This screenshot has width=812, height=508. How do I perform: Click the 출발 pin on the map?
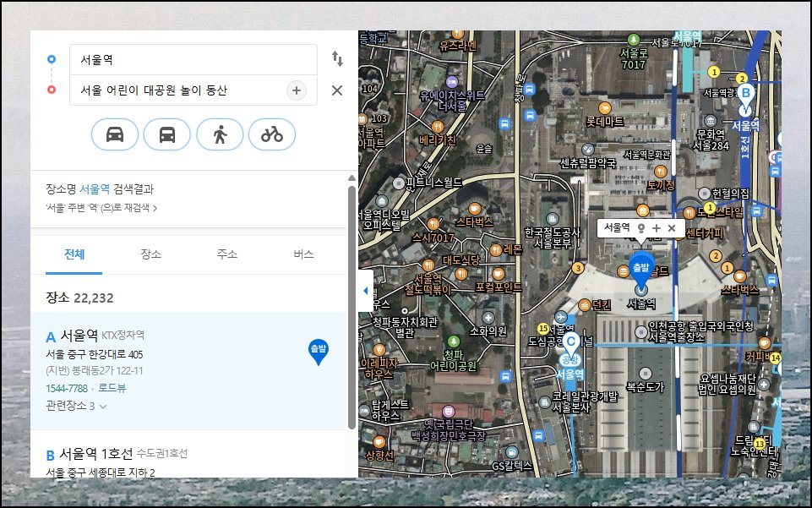coord(641,271)
